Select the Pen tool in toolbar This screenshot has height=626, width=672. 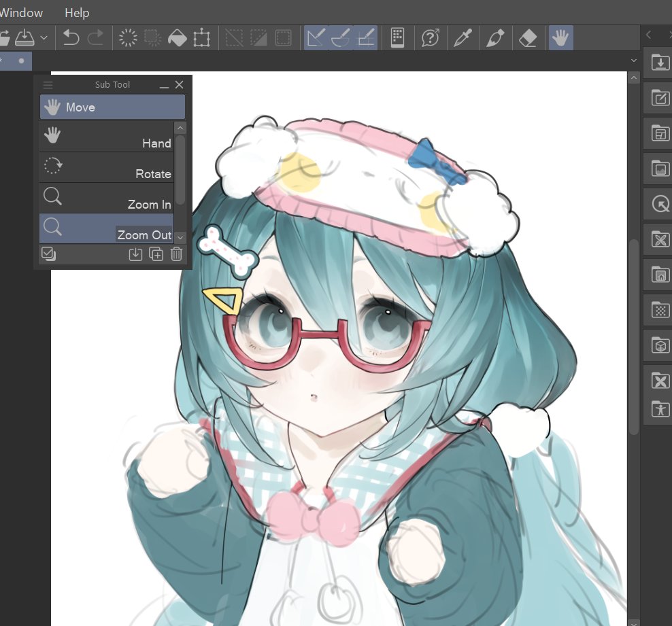[495, 37]
